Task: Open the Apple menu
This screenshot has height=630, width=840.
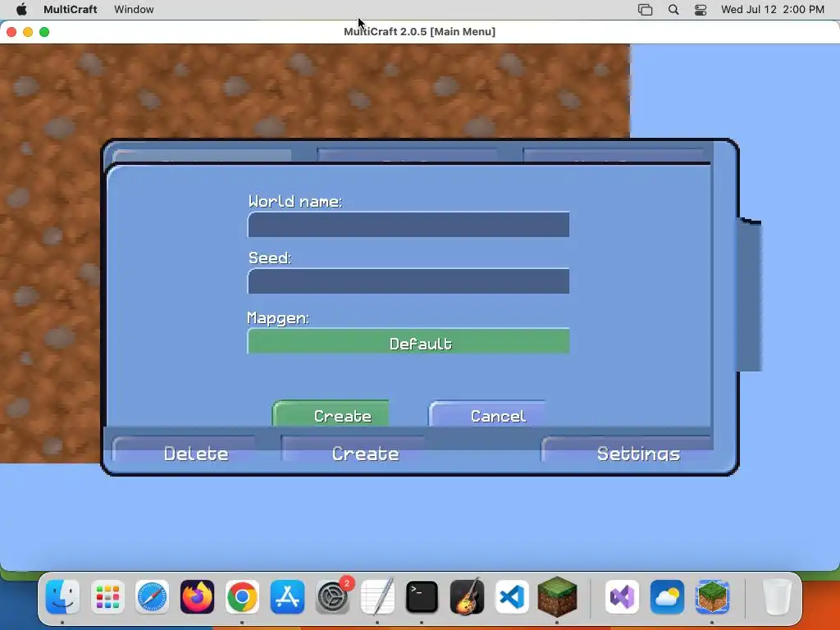Action: [x=21, y=10]
